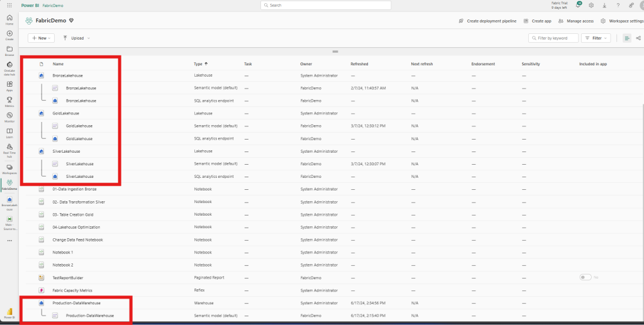Open Workspaces in left sidebar
The height and width of the screenshot is (325, 644).
(x=9, y=170)
